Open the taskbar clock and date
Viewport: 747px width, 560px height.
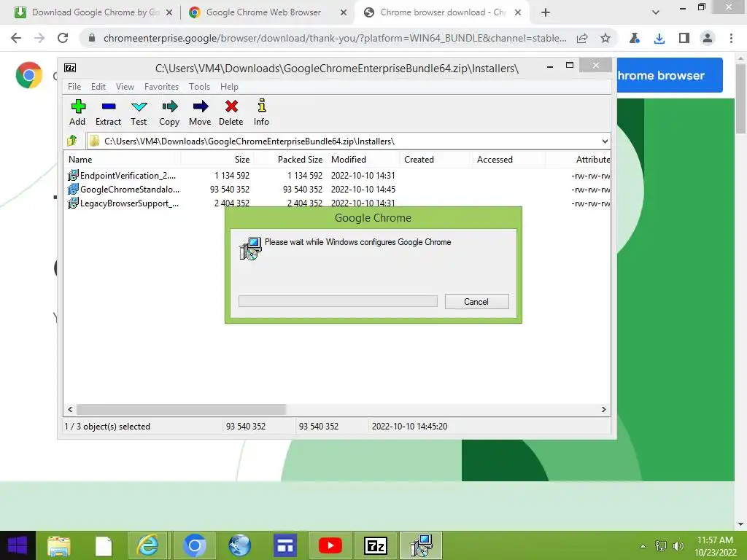tap(715, 546)
